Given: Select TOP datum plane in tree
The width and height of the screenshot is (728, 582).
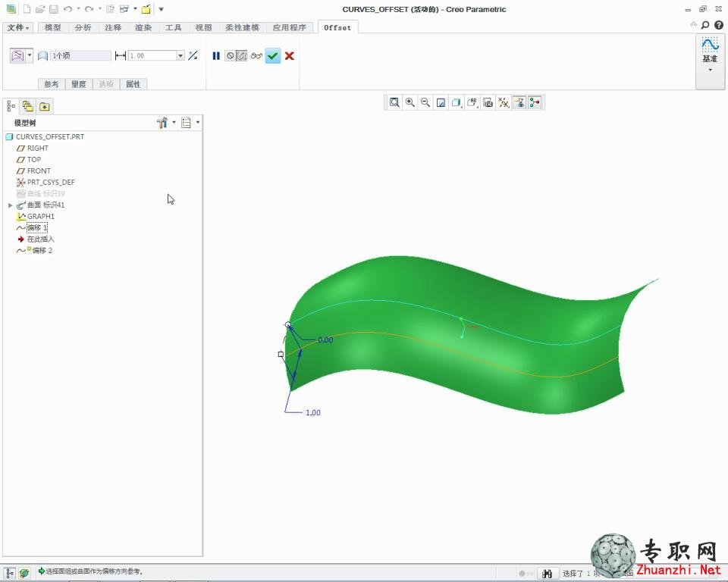Looking at the screenshot, I should coord(34,159).
